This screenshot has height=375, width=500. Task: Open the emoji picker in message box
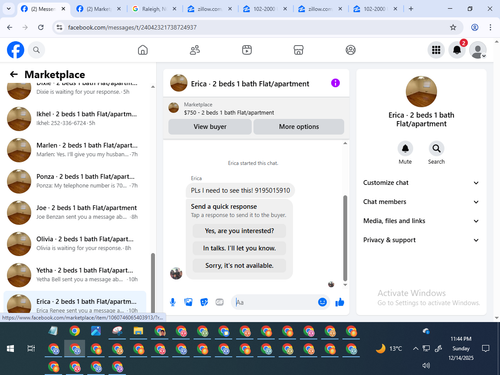coord(322,302)
